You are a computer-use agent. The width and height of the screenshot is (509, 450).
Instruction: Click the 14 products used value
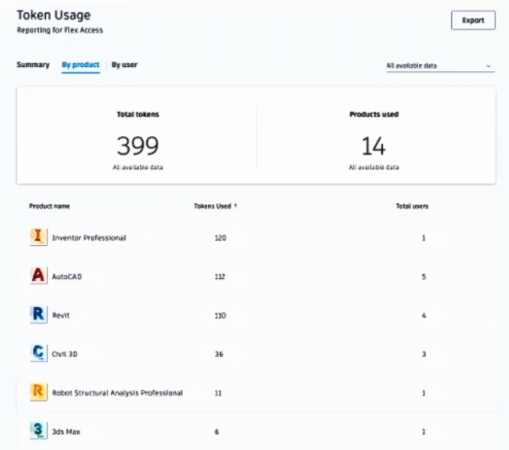(x=374, y=146)
